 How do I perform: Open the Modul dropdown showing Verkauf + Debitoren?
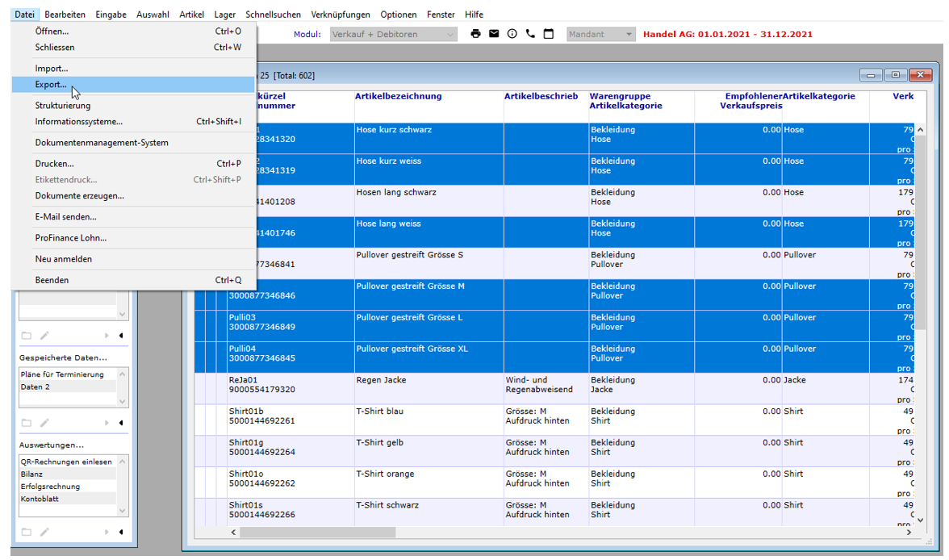tap(393, 35)
